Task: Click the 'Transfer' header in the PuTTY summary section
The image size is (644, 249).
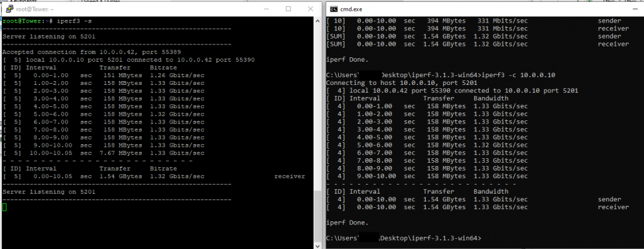Action: [x=115, y=169]
